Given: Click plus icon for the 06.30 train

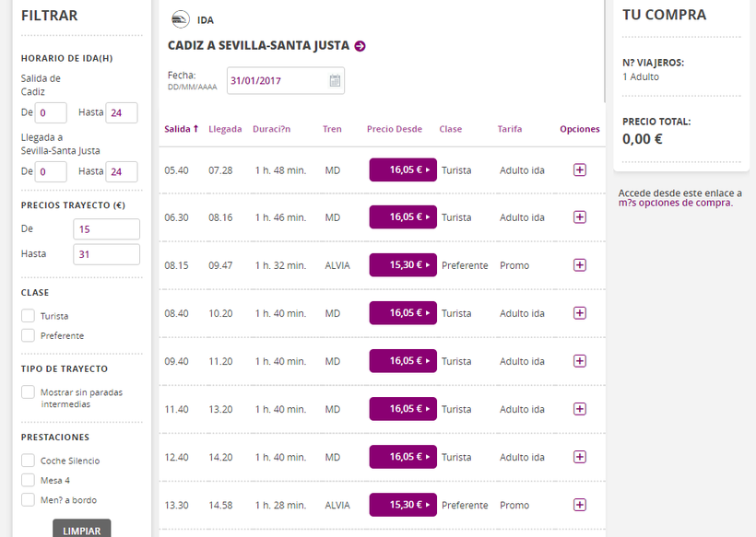Looking at the screenshot, I should 580,217.
